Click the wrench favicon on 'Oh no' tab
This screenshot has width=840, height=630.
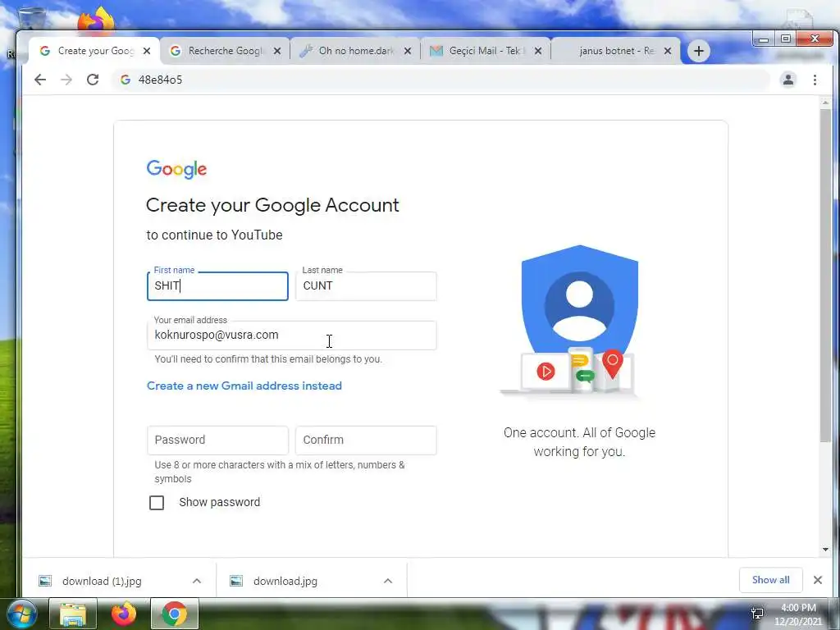[306, 51]
